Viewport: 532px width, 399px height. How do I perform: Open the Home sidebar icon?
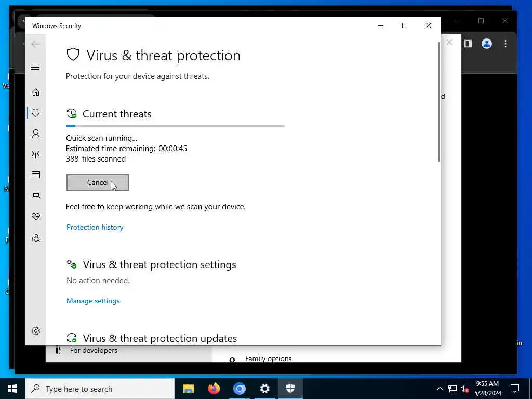36,92
